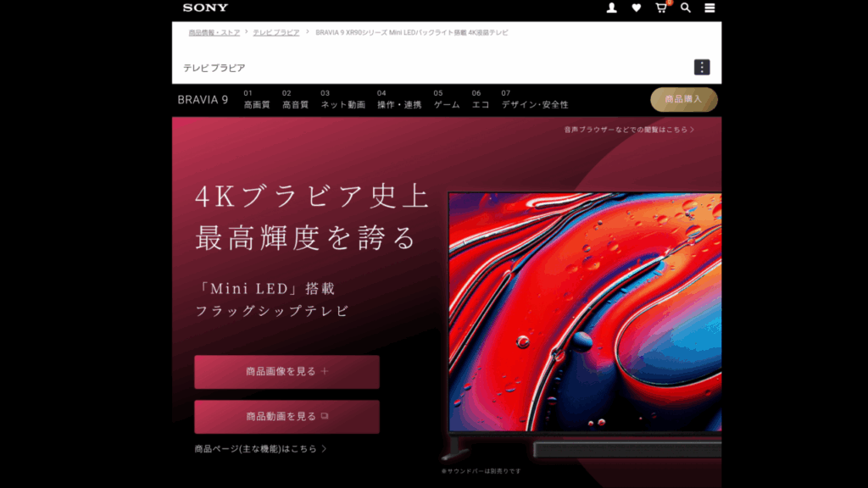Open the favorites heart icon
Viewport: 868px width, 488px height.
(x=636, y=8)
